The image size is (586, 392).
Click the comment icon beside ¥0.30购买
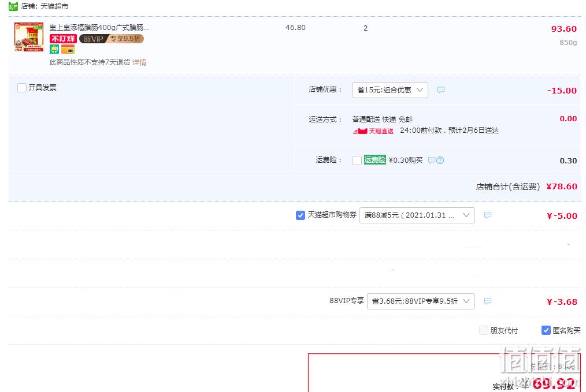(432, 160)
